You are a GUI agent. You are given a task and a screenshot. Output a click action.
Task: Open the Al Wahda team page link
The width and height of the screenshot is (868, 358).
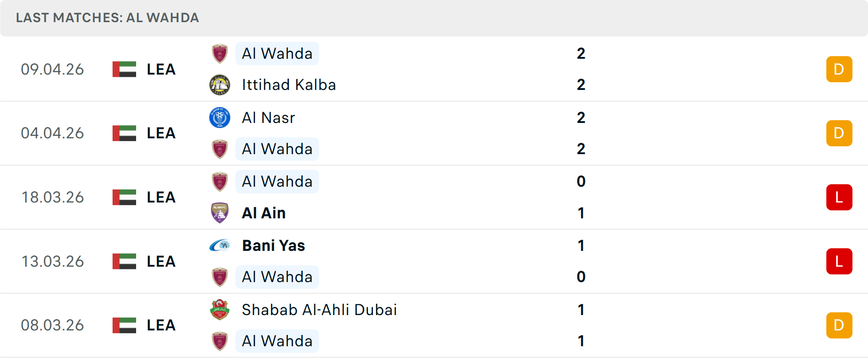coord(277,53)
